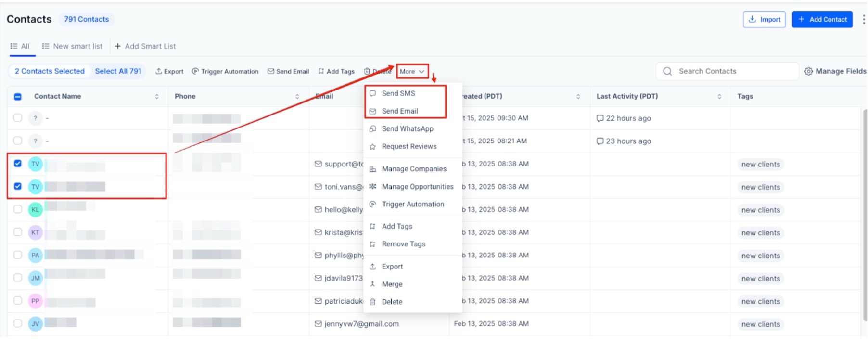This screenshot has height=358, width=868.
Task: Select Merge in the More menu
Action: tap(392, 284)
